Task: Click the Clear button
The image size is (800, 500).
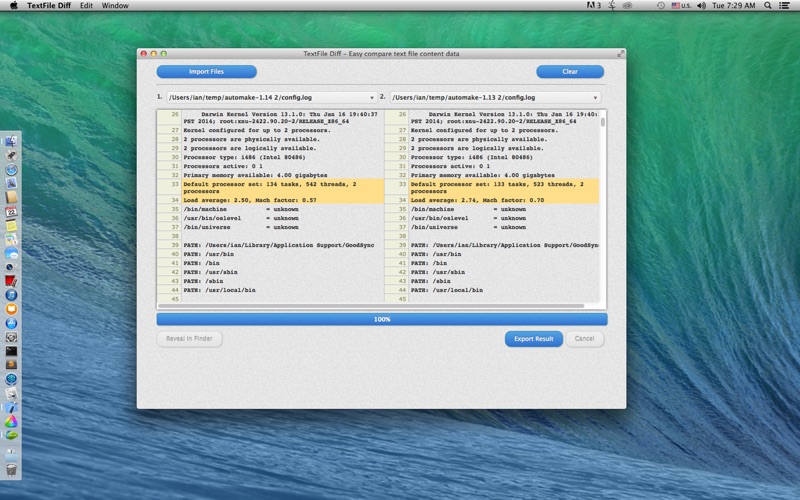Action: [x=570, y=71]
